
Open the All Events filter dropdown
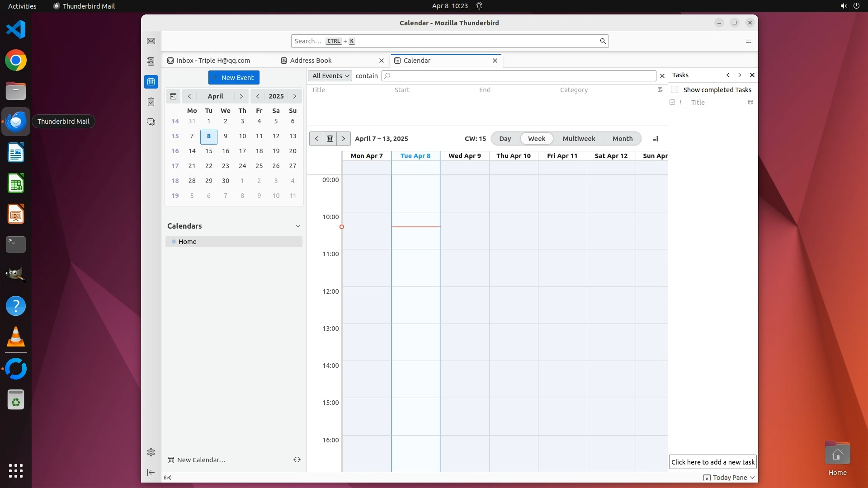[330, 76]
